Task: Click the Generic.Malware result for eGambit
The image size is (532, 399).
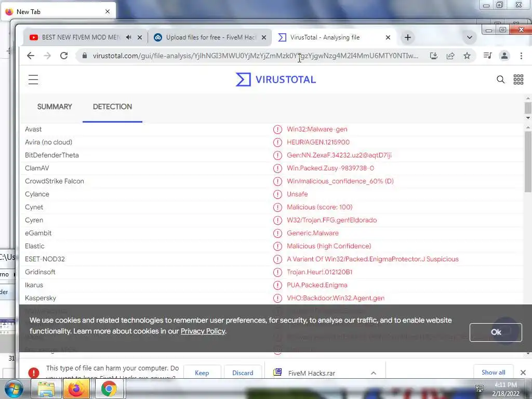Action: click(x=312, y=233)
